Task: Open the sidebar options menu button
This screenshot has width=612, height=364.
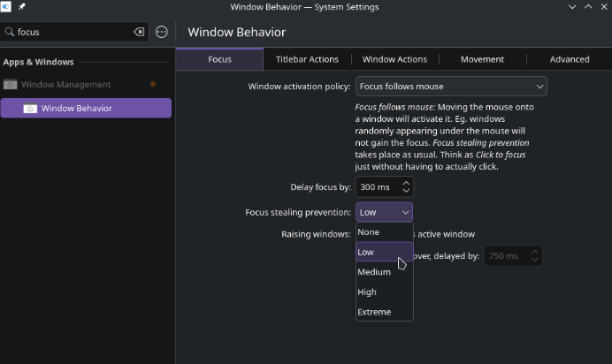Action: [162, 32]
